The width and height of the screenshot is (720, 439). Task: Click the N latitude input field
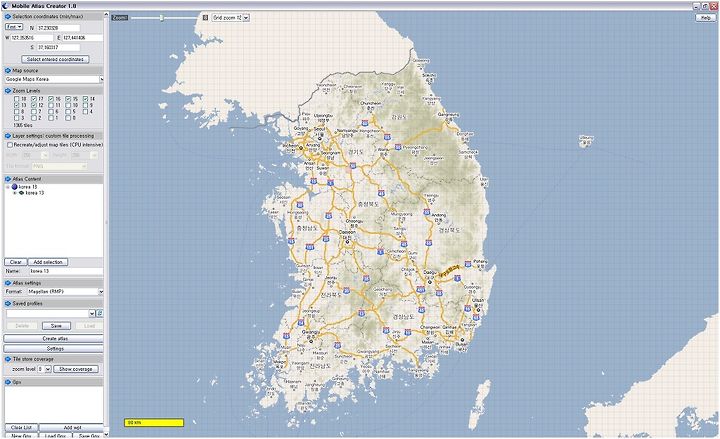tap(58, 28)
